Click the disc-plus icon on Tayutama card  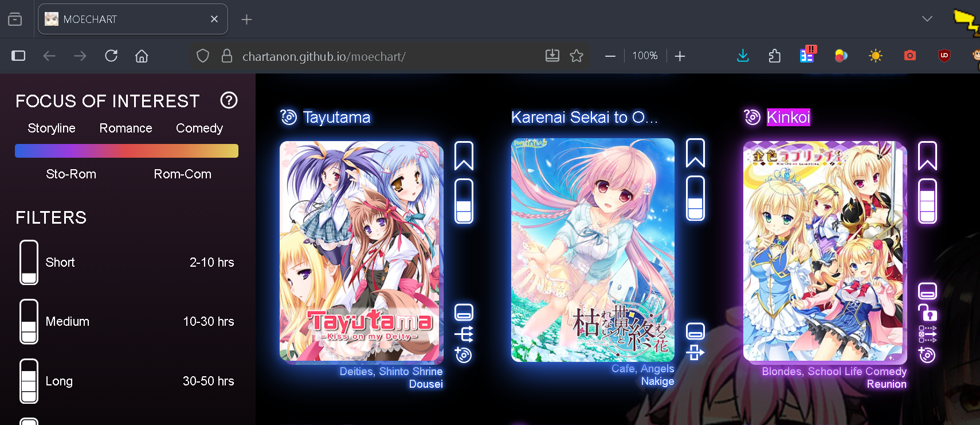pos(464,355)
